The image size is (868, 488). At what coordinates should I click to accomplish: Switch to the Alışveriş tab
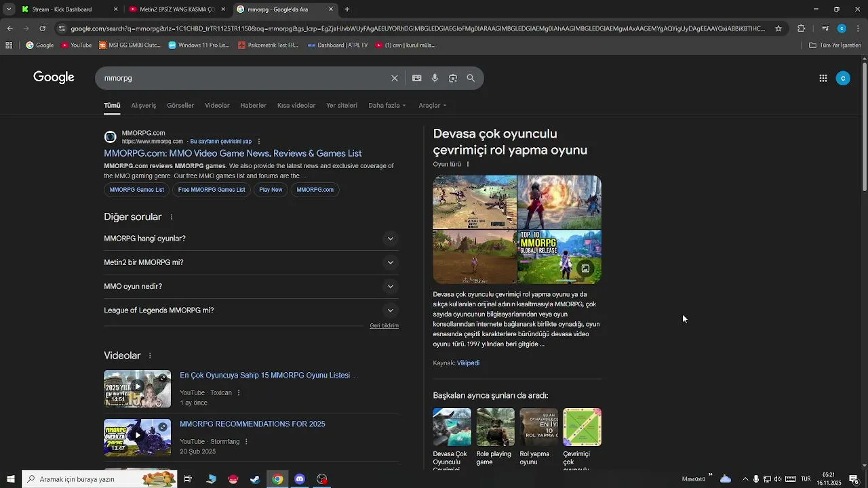144,105
